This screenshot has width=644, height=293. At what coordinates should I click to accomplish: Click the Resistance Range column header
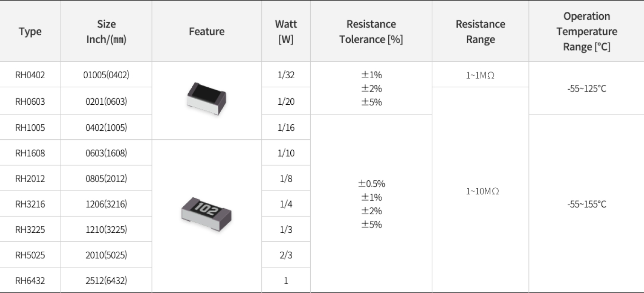[481, 31]
